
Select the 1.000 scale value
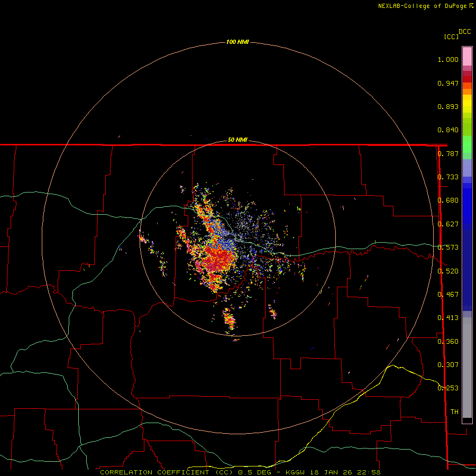tap(448, 59)
